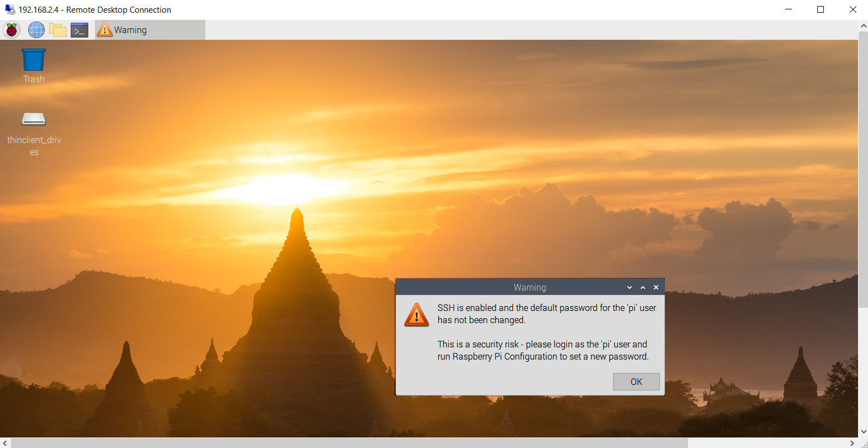
Task: Click the 'SSH is enabled' warning text
Action: (547, 314)
